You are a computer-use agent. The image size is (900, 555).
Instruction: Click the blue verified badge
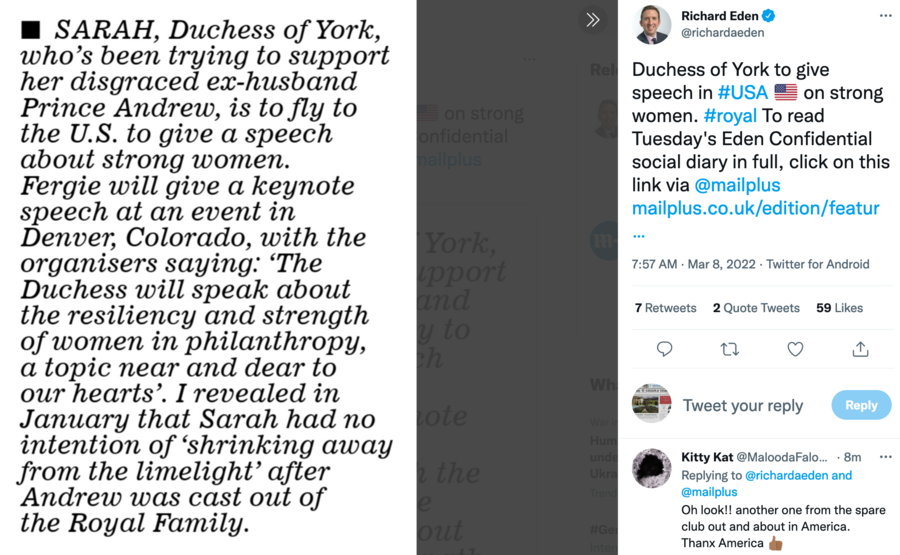pyautogui.click(x=769, y=16)
